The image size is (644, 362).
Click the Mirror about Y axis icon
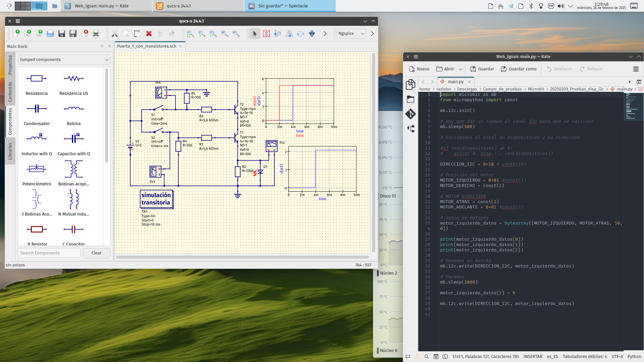click(289, 34)
